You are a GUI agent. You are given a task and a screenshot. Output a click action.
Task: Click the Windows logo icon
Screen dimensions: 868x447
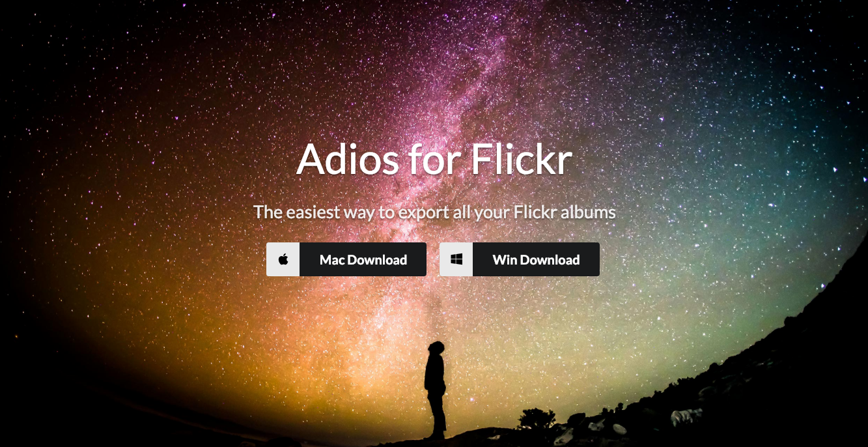pyautogui.click(x=456, y=259)
